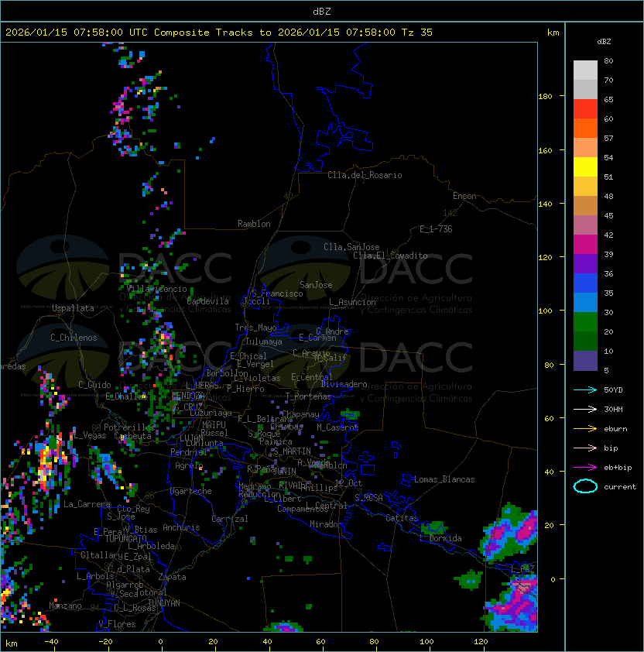The width and height of the screenshot is (644, 652).
Task: Click the Tulumaya place label
Action: pyautogui.click(x=264, y=341)
